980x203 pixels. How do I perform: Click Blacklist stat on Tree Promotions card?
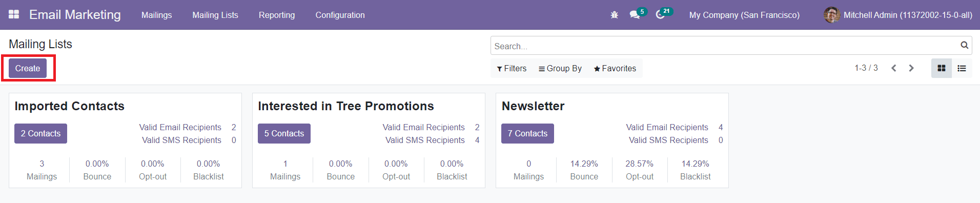pos(452,170)
